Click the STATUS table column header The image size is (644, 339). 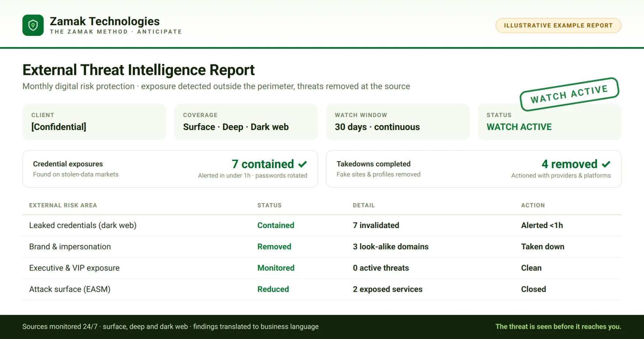tap(269, 205)
